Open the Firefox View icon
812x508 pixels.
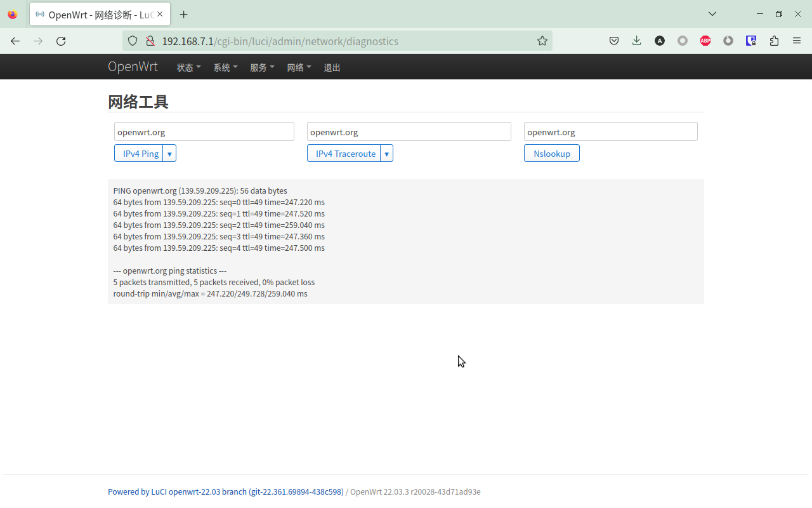[x=13, y=14]
